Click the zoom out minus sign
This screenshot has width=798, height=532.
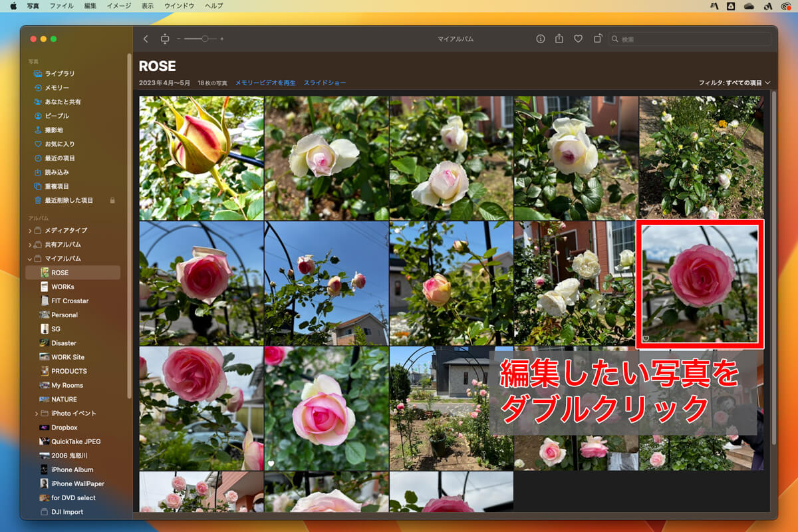coord(179,39)
